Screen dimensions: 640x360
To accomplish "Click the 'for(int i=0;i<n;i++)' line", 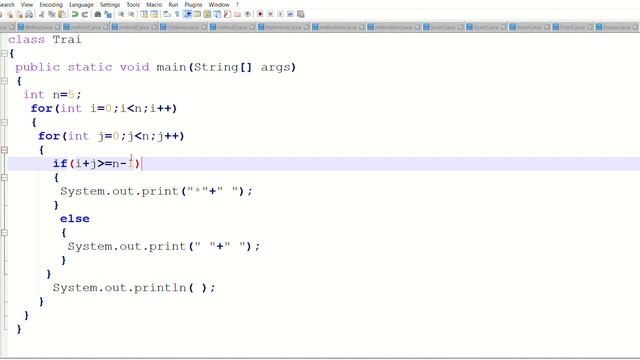I will coord(104,109).
